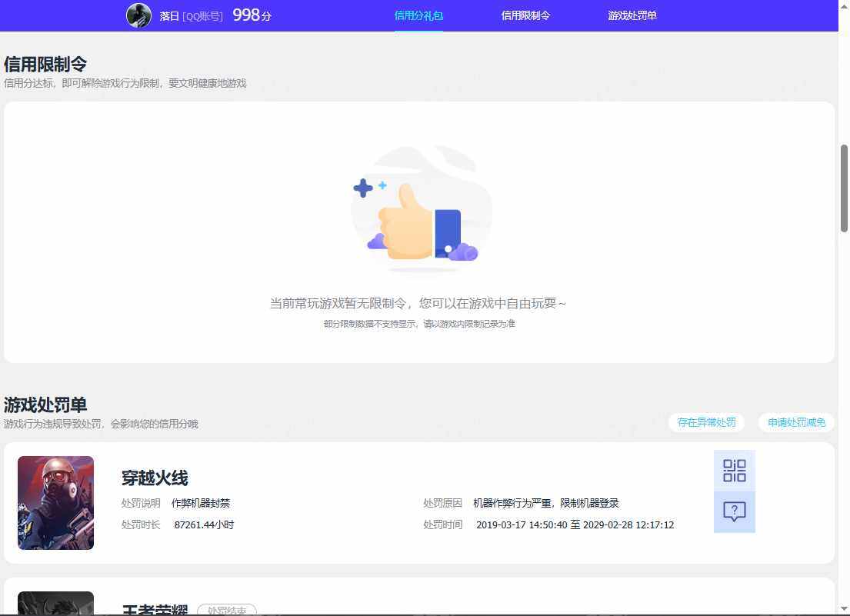Click the user avatar in header

tap(138, 15)
